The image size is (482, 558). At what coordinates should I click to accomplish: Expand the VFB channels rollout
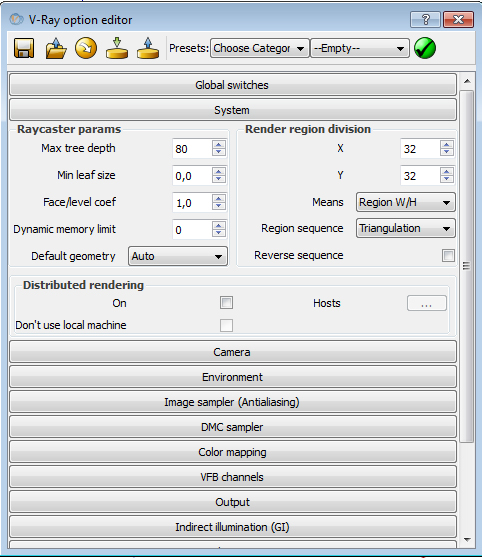[x=233, y=477]
